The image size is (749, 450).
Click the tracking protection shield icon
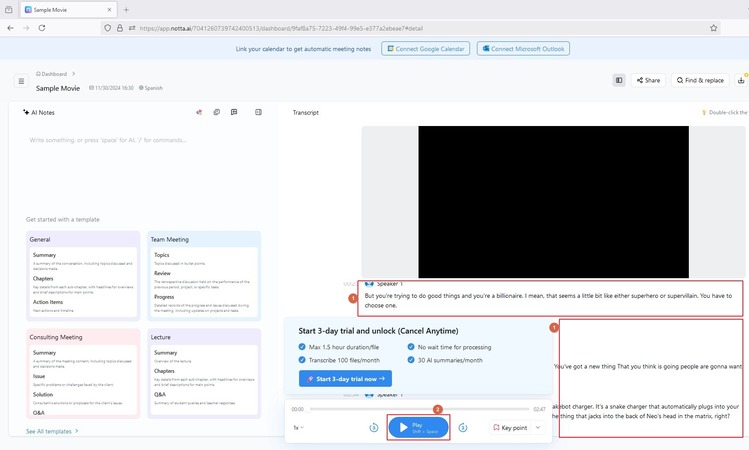click(x=107, y=28)
